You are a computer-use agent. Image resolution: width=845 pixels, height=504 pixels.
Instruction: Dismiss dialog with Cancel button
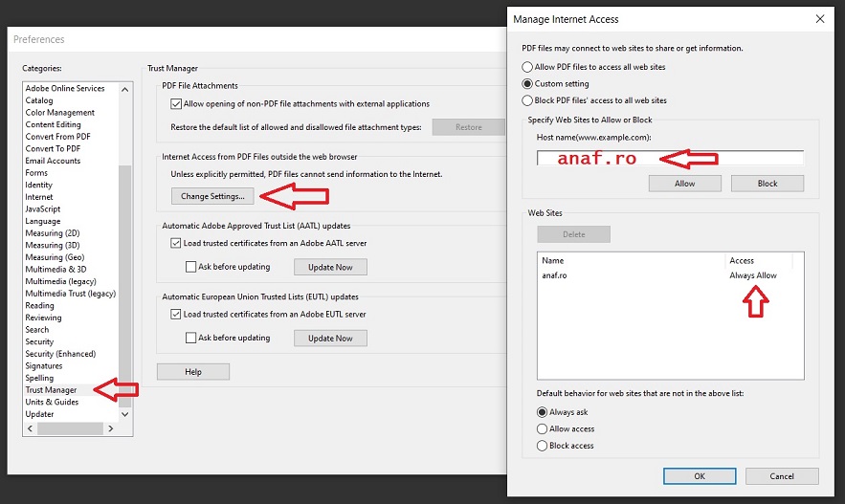(782, 476)
